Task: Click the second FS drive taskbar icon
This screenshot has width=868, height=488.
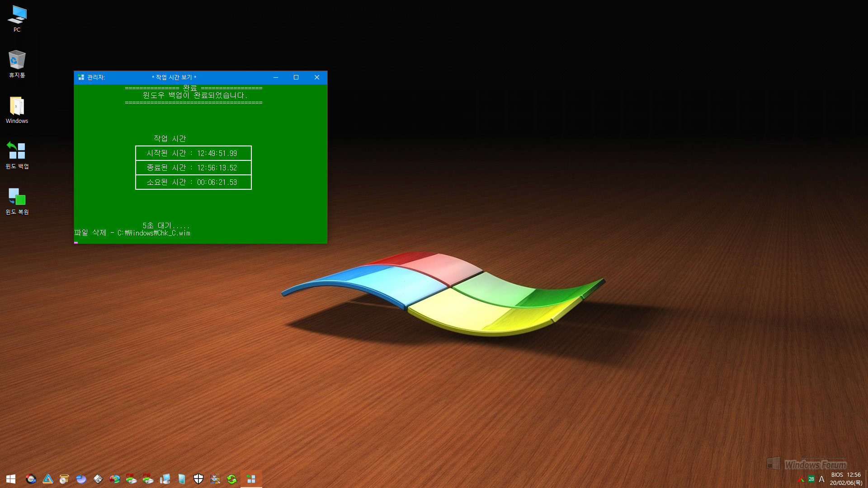Action: (x=148, y=479)
